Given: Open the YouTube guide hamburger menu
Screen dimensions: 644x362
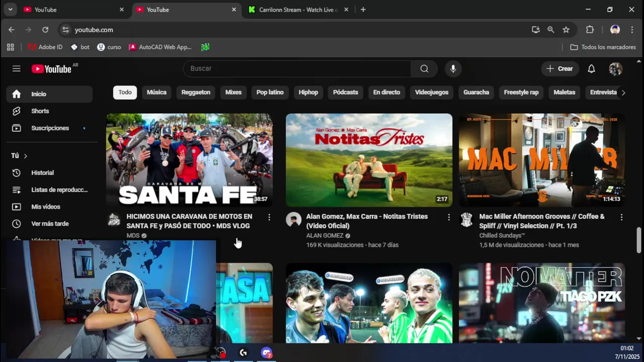Looking at the screenshot, I should tap(17, 68).
